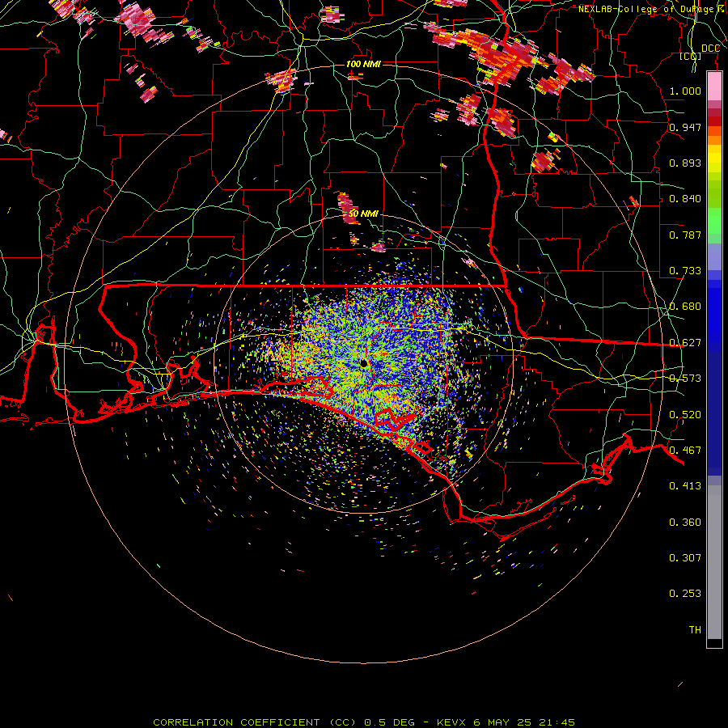728x728 pixels.
Task: Click the 0.360 scale value
Action: 685,523
